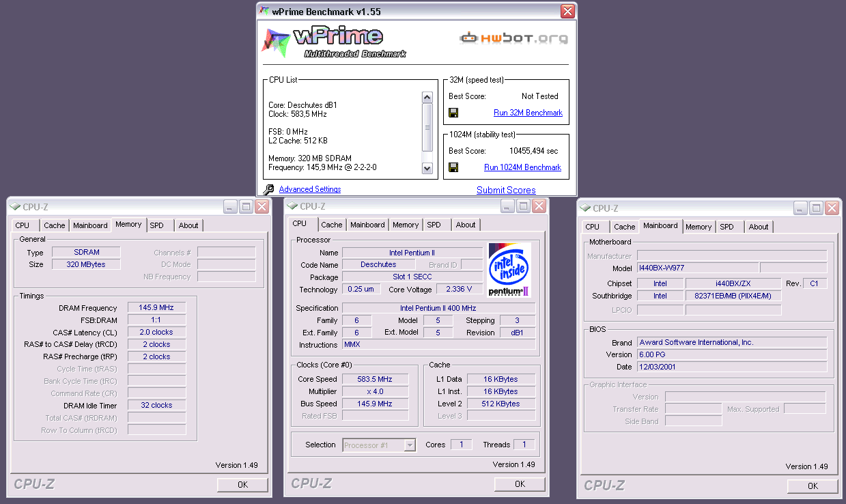Click the CPU List scroll up arrow
Viewport: 846px width, 504px height.
427,97
